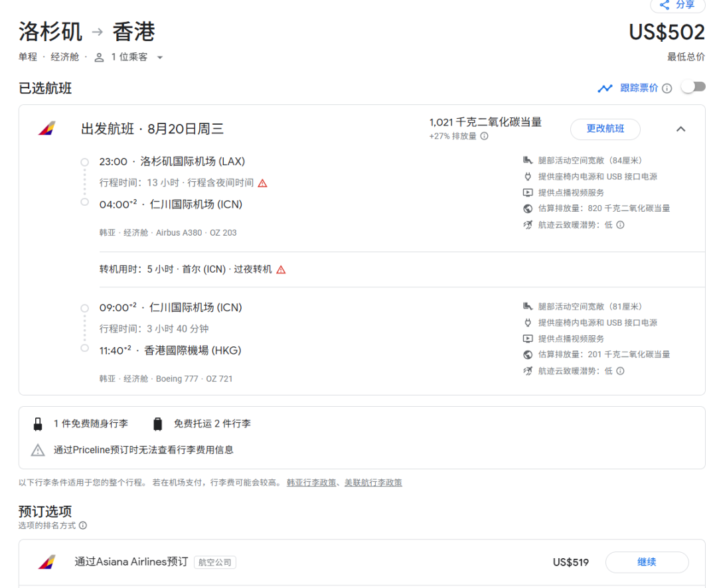
Task: Click the 出发航班 · 8月20日周三 header
Action: (x=152, y=129)
